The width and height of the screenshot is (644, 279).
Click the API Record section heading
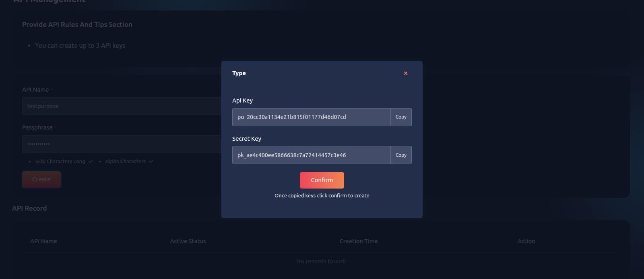pyautogui.click(x=29, y=208)
